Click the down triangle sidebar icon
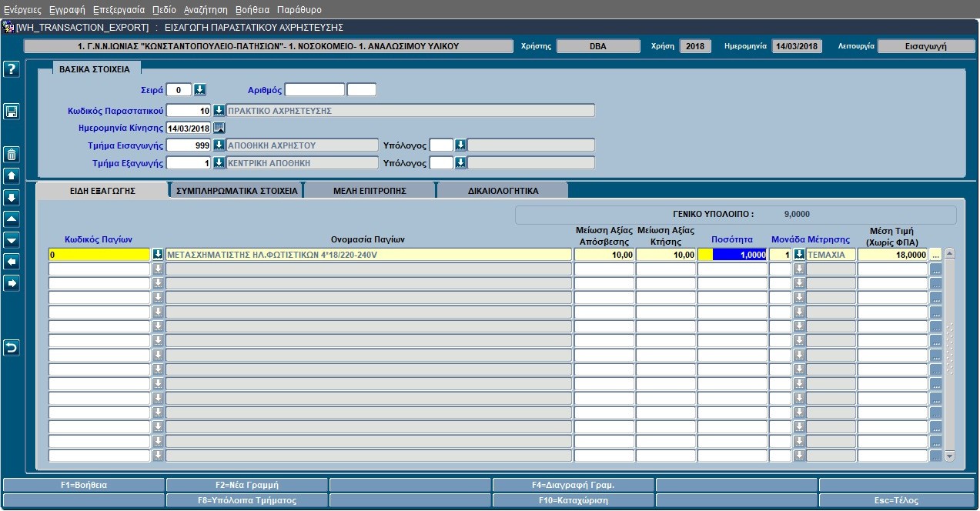980x511 pixels. click(x=12, y=240)
